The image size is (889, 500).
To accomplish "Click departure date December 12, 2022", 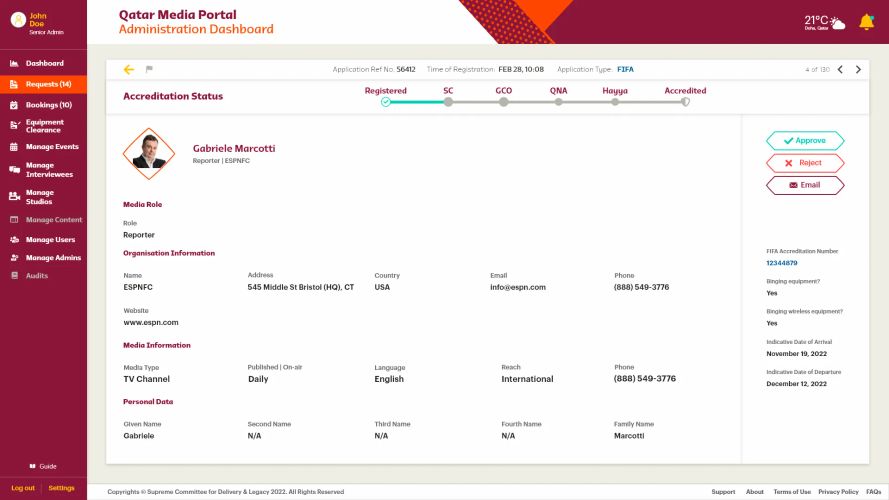I will (796, 384).
